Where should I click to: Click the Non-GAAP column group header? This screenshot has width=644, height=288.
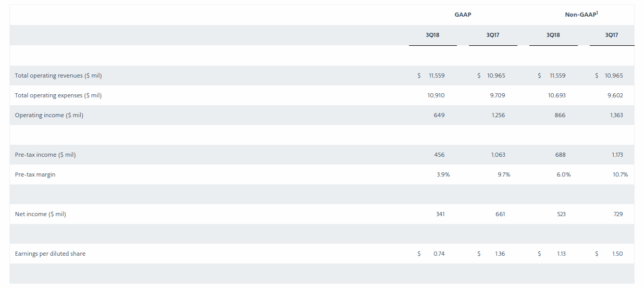(579, 15)
